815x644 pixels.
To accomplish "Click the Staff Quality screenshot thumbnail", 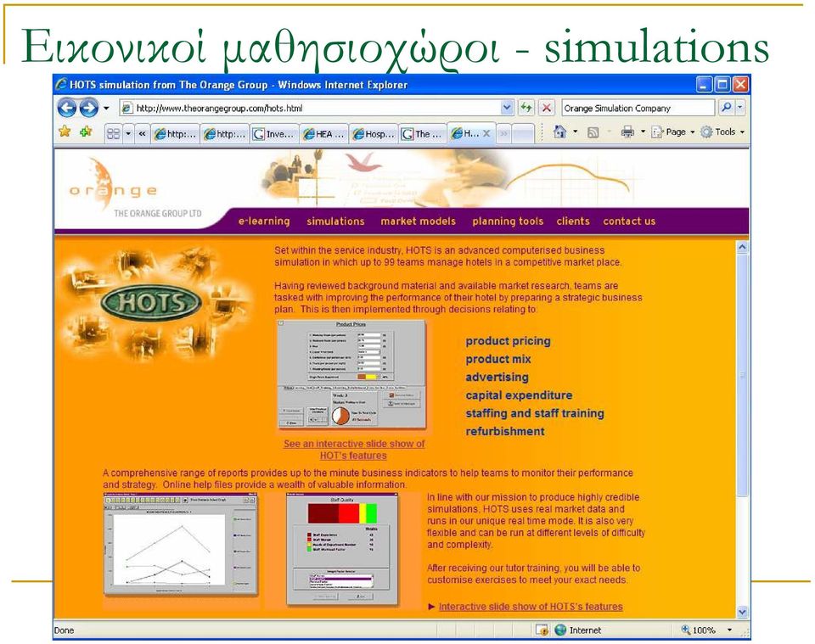I will coord(342,550).
